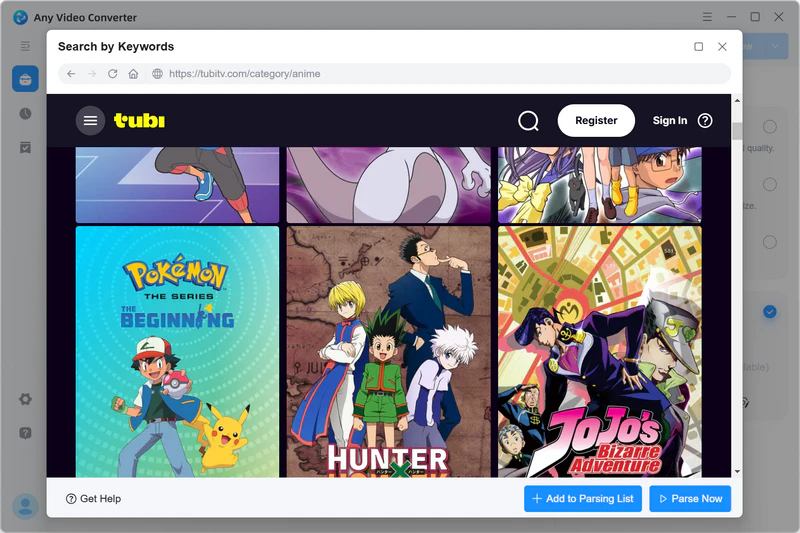Viewport: 800px width, 533px height.
Task: Expand the blue dropdown arrow at top right
Action: pyautogui.click(x=775, y=46)
